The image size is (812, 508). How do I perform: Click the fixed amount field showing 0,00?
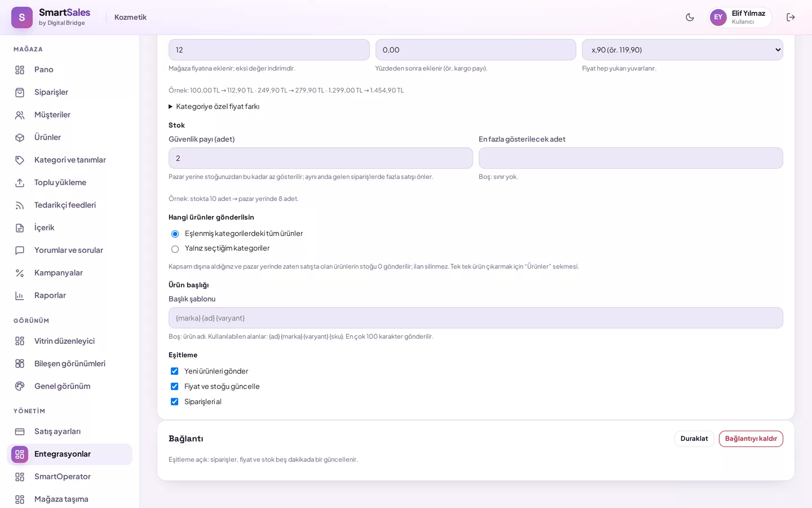[475, 50]
